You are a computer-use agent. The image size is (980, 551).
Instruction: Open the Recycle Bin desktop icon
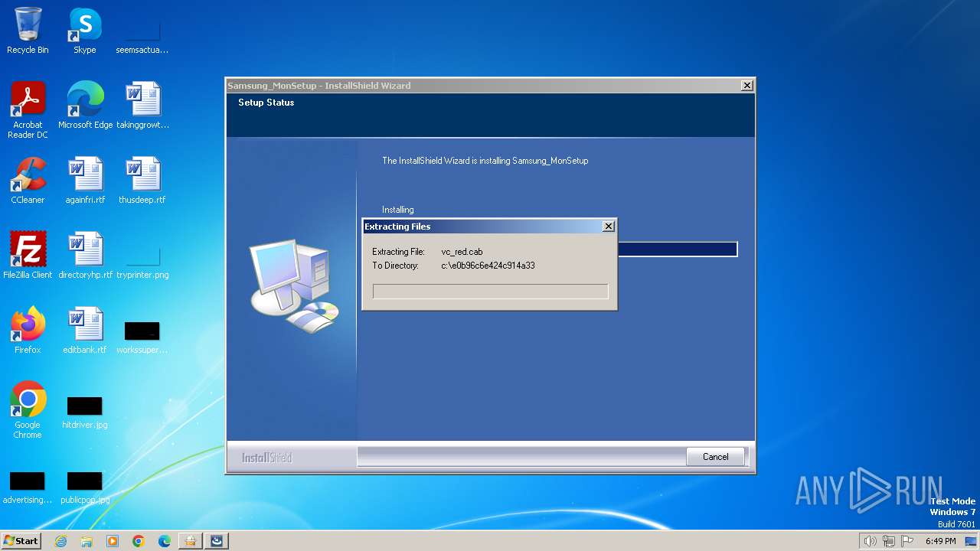pyautogui.click(x=28, y=31)
